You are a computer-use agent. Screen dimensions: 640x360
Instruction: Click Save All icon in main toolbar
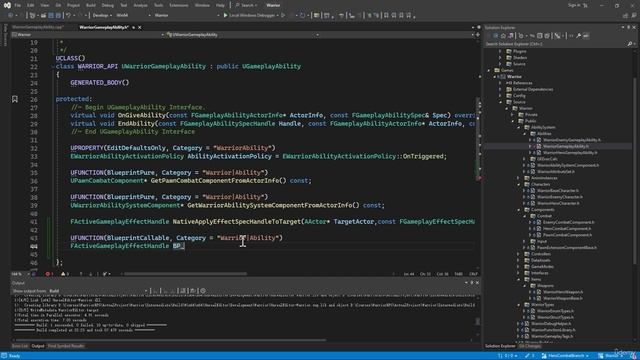[58, 16]
